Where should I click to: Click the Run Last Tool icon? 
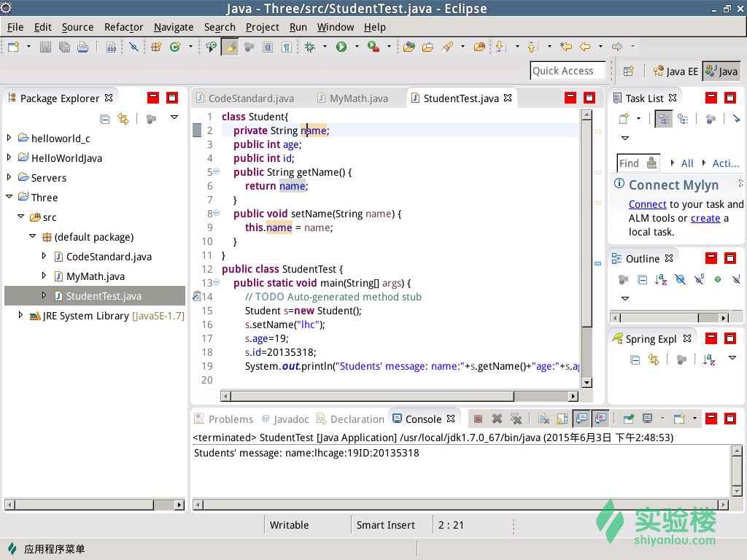click(373, 47)
